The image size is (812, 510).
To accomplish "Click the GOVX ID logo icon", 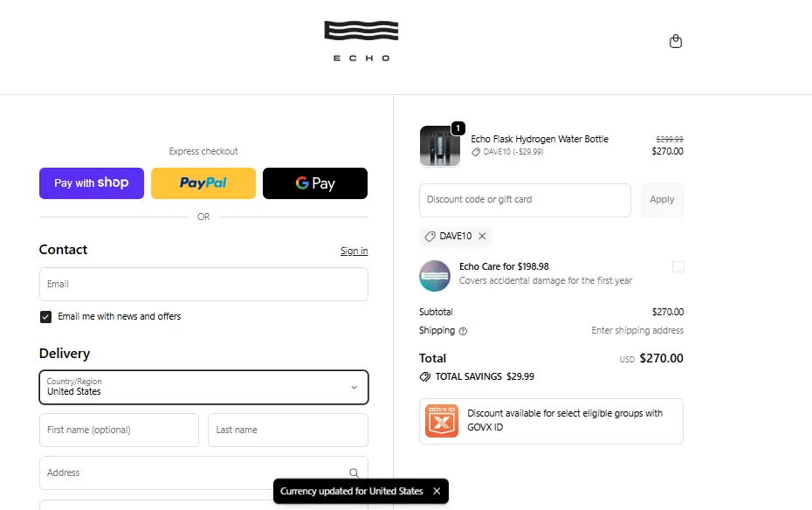I will (442, 421).
